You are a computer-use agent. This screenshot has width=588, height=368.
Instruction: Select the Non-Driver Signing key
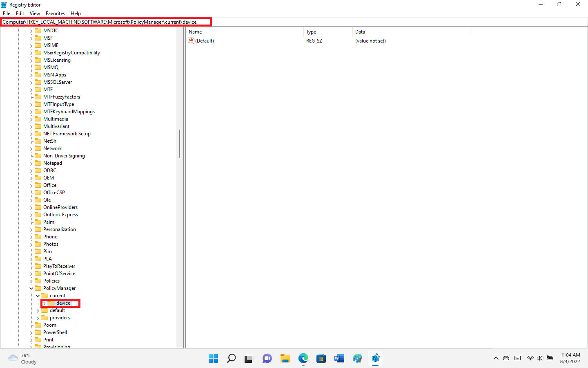tap(64, 156)
